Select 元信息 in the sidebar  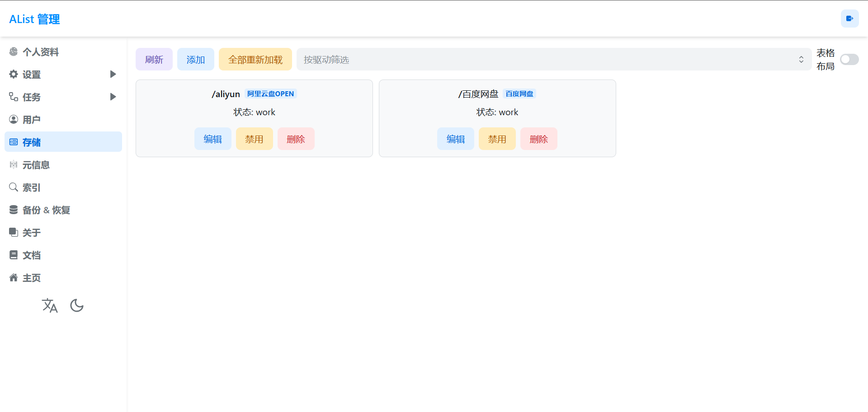pos(63,165)
